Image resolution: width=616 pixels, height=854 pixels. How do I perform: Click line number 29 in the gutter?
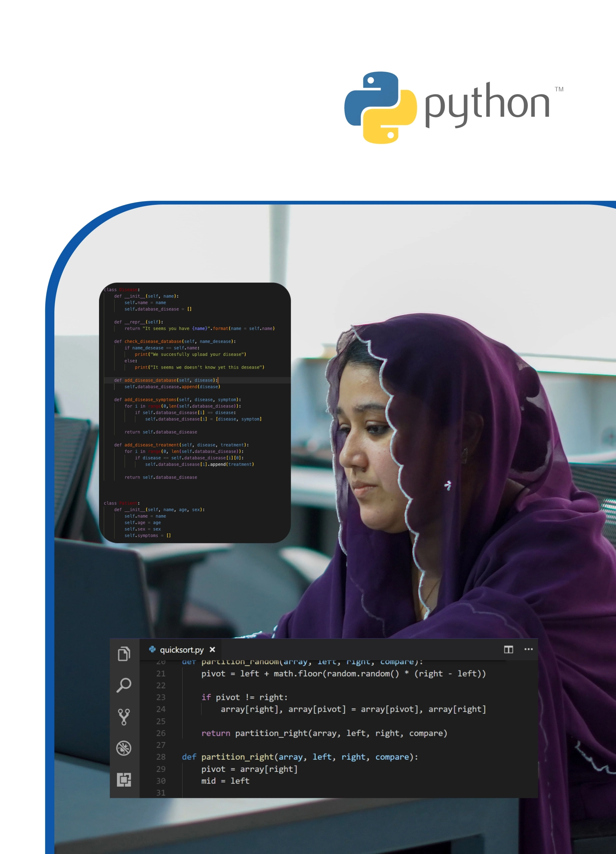point(161,769)
